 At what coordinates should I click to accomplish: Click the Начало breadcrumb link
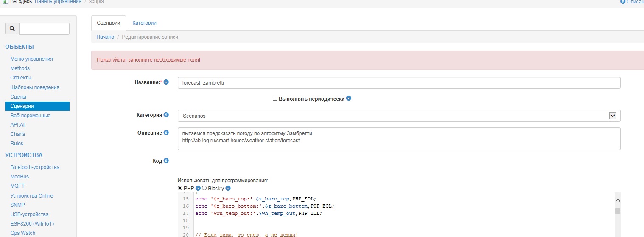(105, 37)
